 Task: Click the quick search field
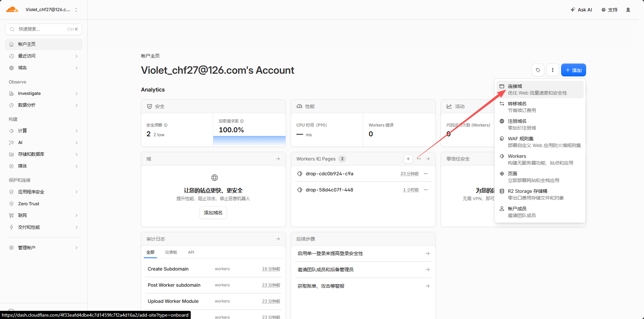43,29
